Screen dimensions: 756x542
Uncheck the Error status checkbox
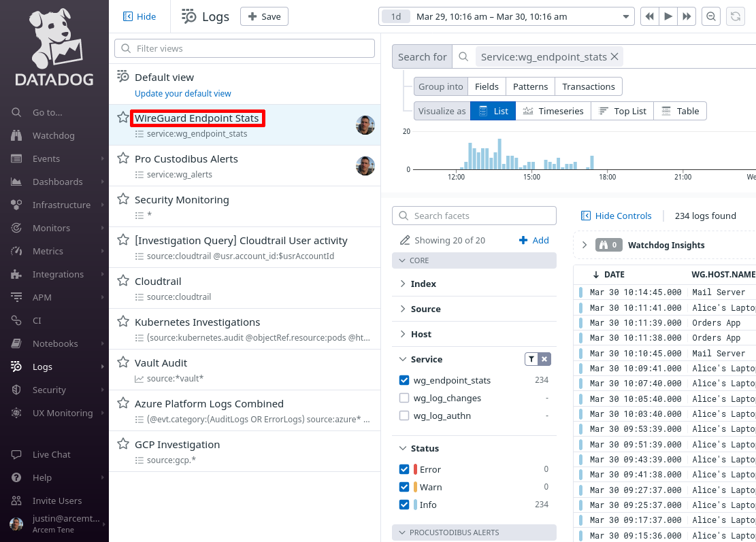(404, 469)
